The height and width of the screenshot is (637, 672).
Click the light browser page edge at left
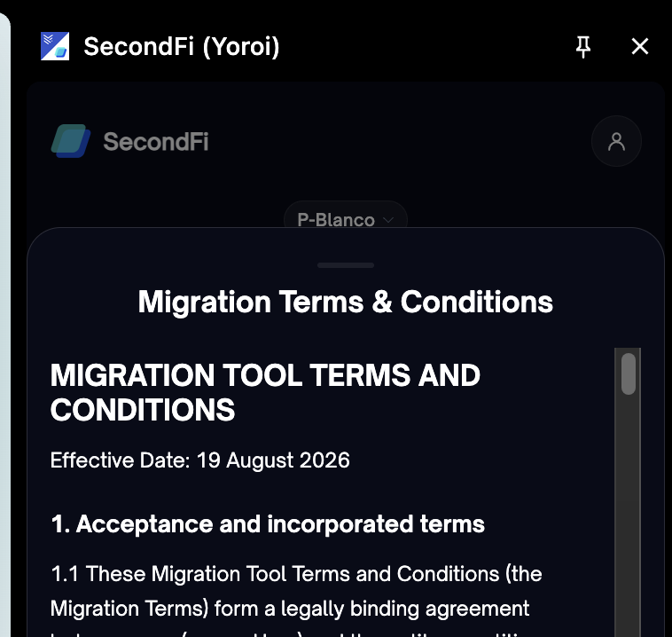4,326
